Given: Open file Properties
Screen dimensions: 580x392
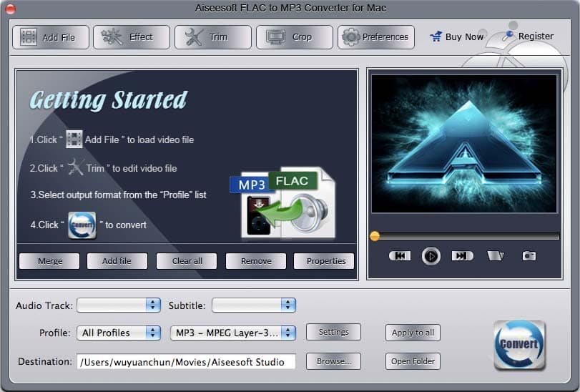Looking at the screenshot, I should click(324, 261).
